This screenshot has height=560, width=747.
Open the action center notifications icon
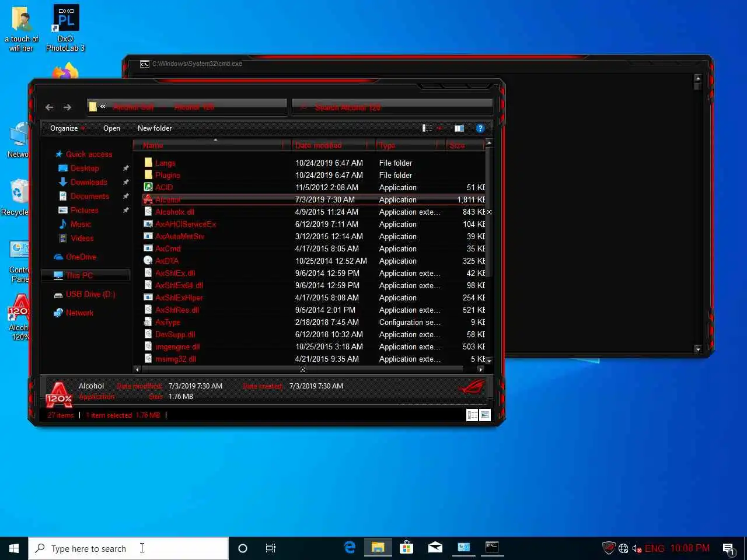(x=728, y=548)
